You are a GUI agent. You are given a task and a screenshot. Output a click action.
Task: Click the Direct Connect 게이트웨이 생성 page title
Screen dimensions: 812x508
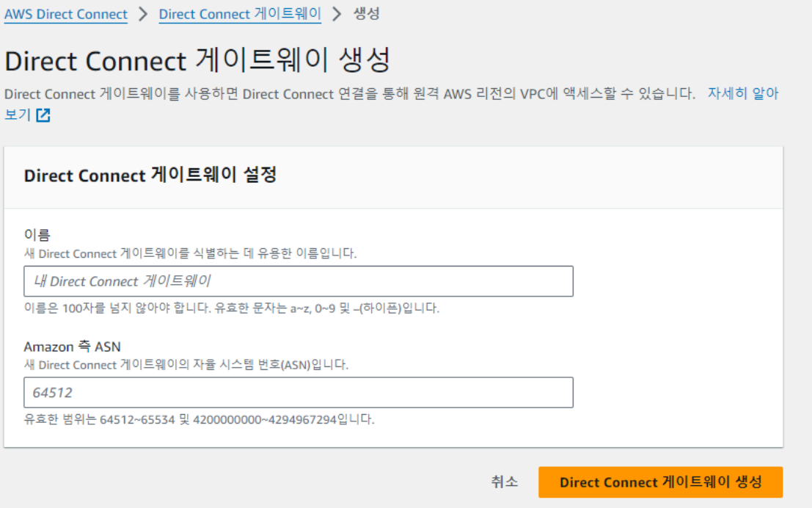pyautogui.click(x=197, y=60)
